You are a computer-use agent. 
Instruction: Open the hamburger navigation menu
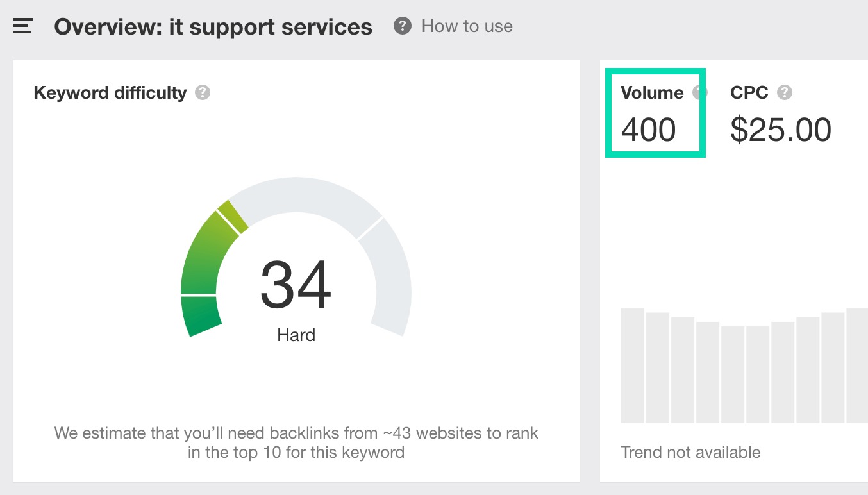[x=22, y=26]
